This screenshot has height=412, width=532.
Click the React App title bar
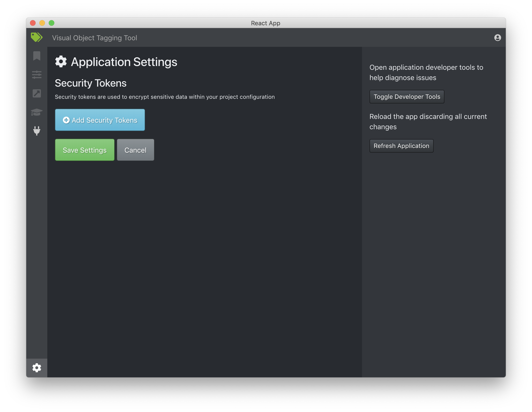click(266, 23)
